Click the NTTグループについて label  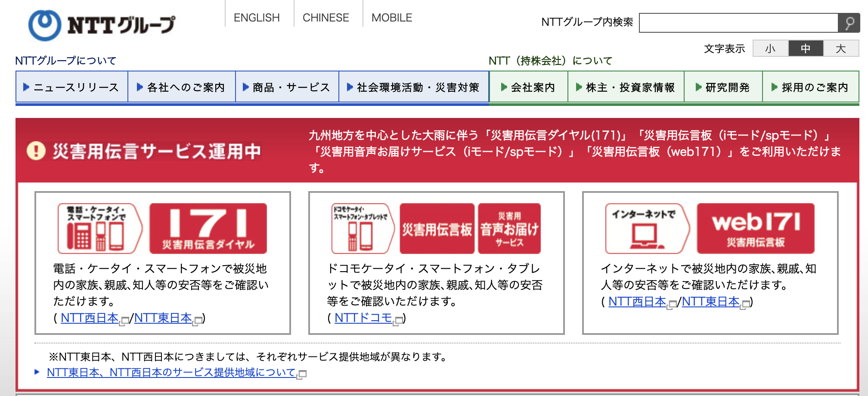click(x=66, y=61)
